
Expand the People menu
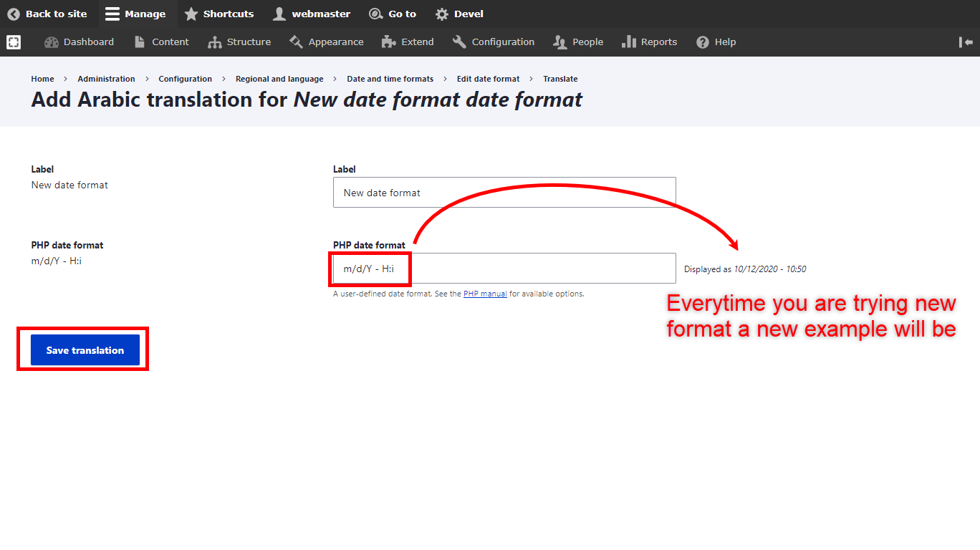578,42
